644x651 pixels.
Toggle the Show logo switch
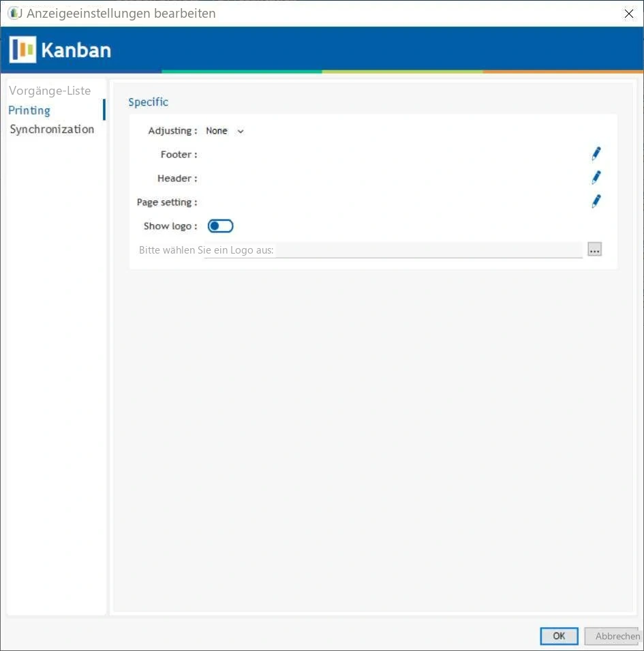coord(220,226)
